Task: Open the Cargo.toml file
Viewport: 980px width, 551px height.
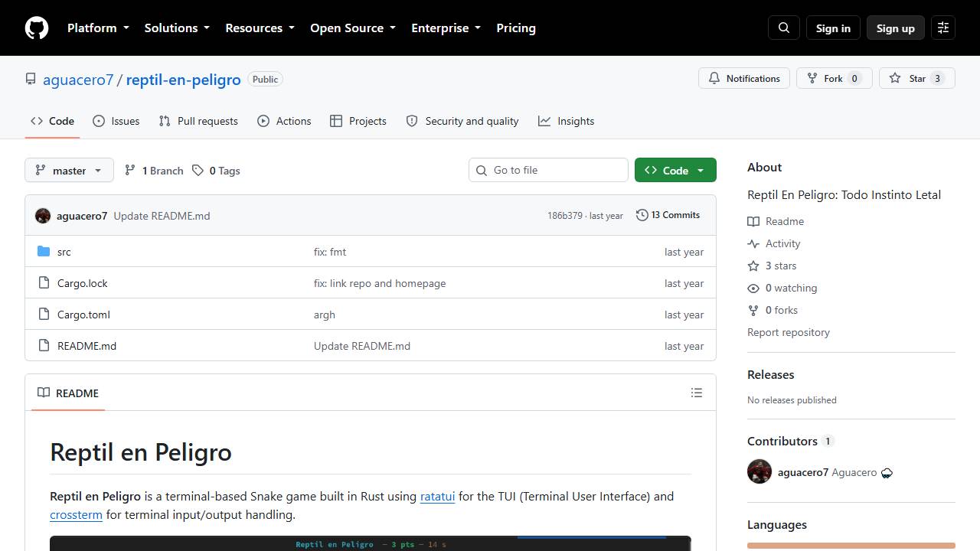Action: click(x=83, y=315)
